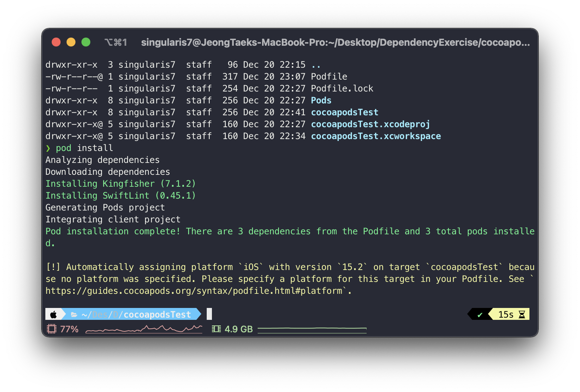Click the '15.2' iOS version in warning
The height and width of the screenshot is (392, 580).
click(x=352, y=267)
